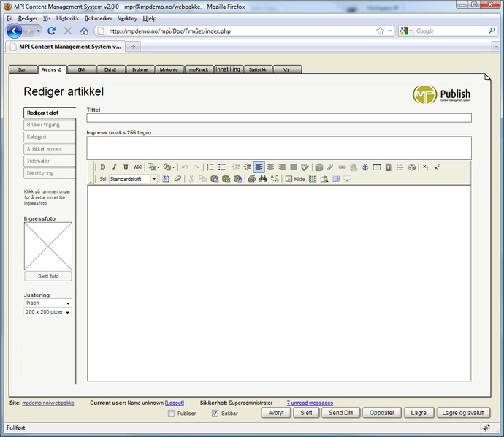Viewport: 504px width, 437px height.
Task: Uncheck the Søkbar checkbox
Action: point(215,414)
